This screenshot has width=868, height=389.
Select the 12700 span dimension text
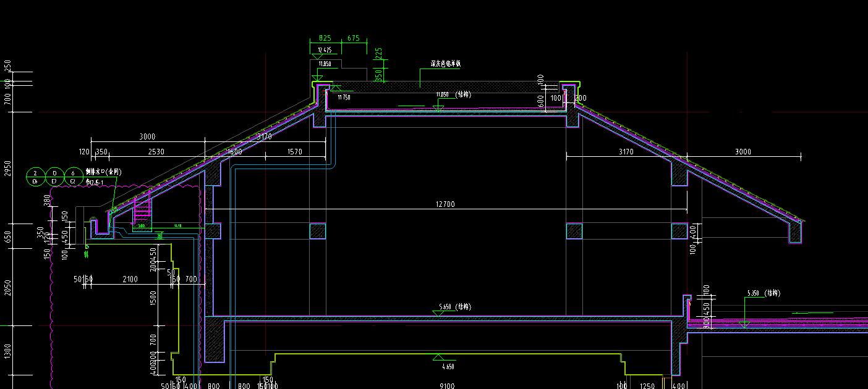[x=445, y=204]
